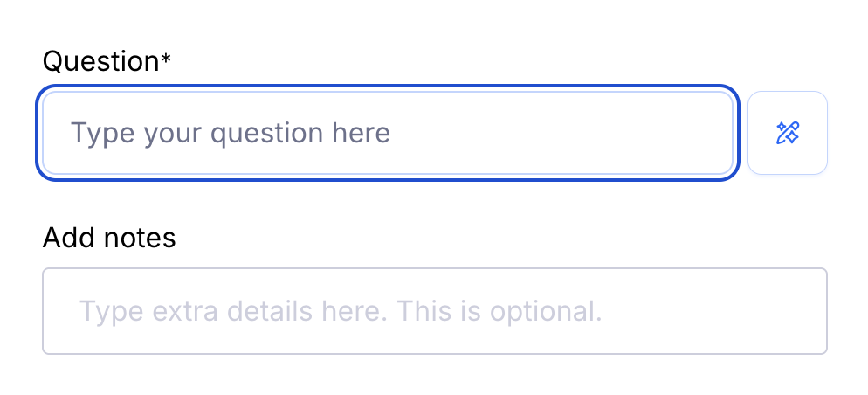Screen dimensions: 868x395
Task: Activate the auto-write wand icon
Action: [x=788, y=133]
